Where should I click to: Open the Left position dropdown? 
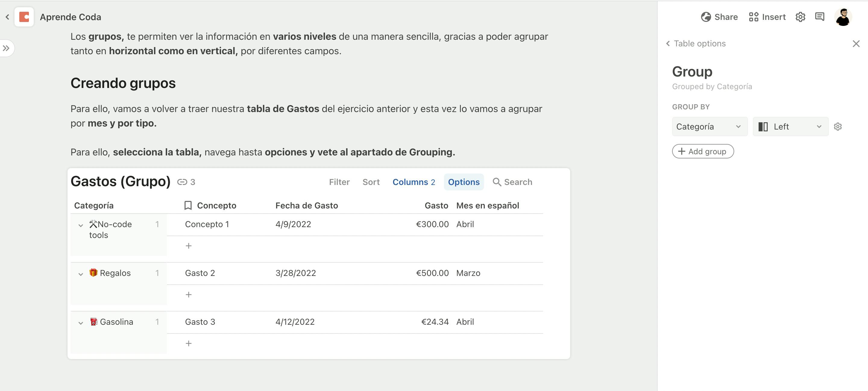[x=790, y=127]
